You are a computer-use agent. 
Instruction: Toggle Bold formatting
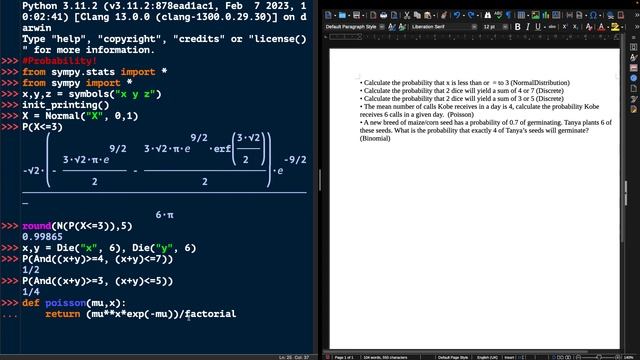(x=518, y=27)
